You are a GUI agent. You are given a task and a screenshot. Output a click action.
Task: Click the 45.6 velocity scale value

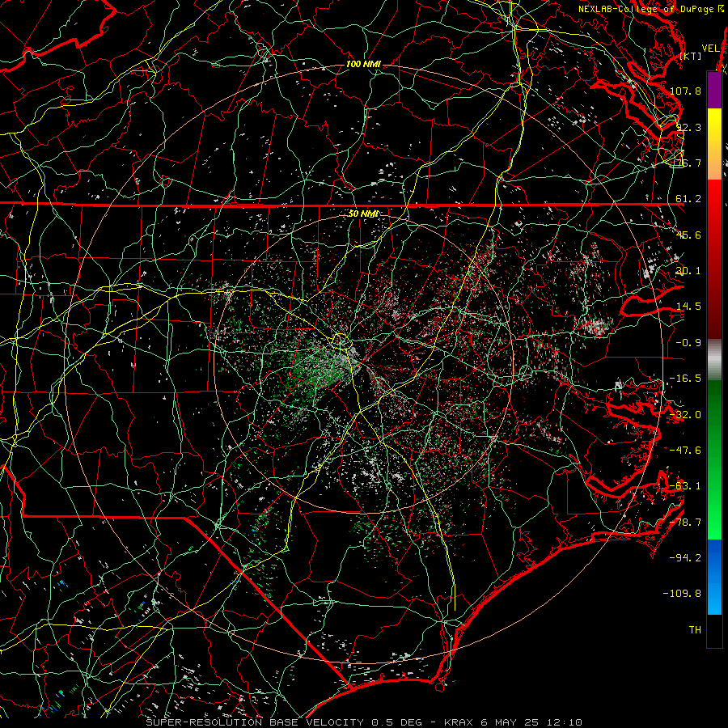click(x=688, y=235)
